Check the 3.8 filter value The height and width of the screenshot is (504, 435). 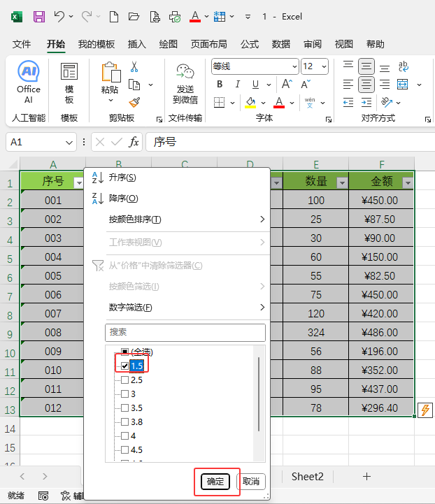(124, 422)
